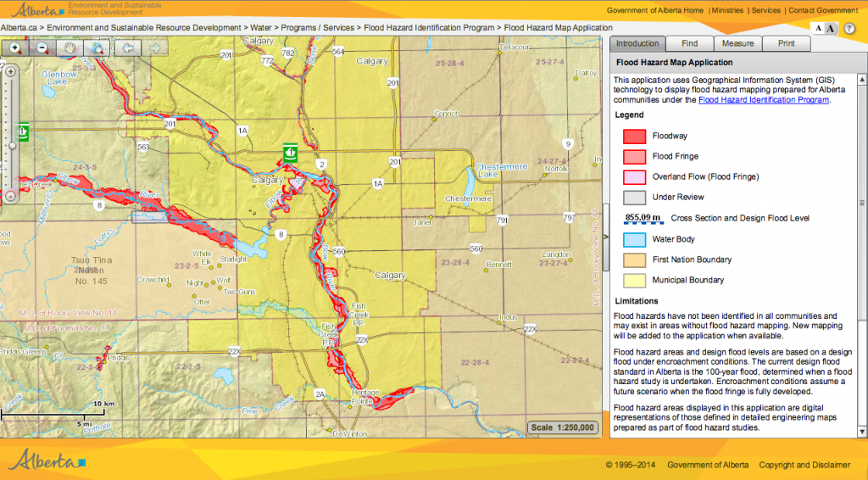Click panel scrollbar up arrow

point(862,80)
